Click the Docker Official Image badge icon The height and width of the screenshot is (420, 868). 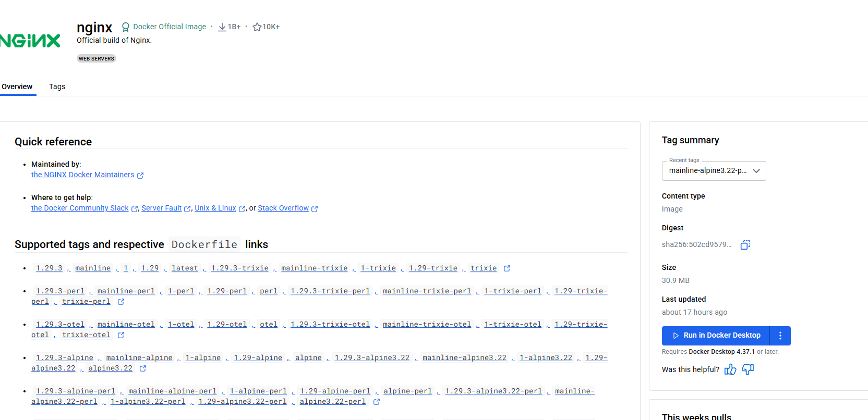tap(126, 27)
